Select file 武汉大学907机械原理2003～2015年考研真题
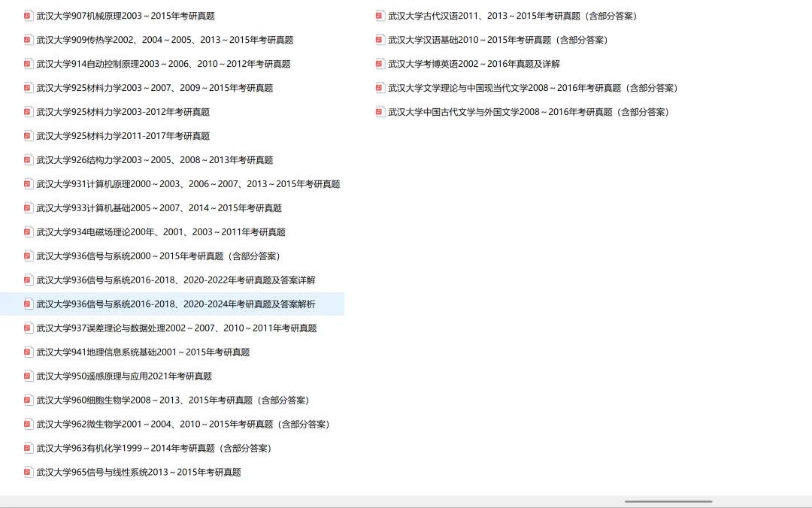812x508 pixels. tap(126, 16)
